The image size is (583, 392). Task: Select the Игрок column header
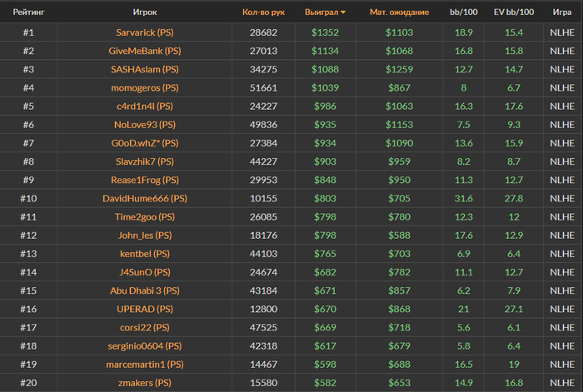tap(144, 12)
